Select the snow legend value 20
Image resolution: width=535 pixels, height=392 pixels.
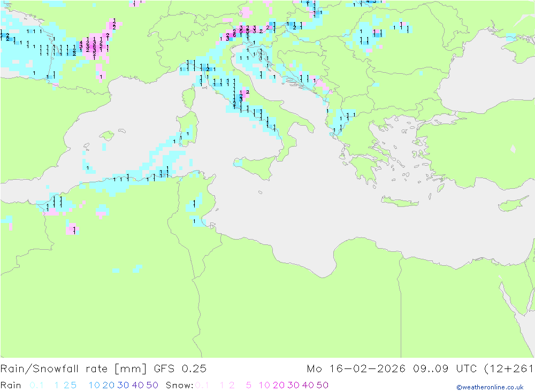pyautogui.click(x=279, y=385)
